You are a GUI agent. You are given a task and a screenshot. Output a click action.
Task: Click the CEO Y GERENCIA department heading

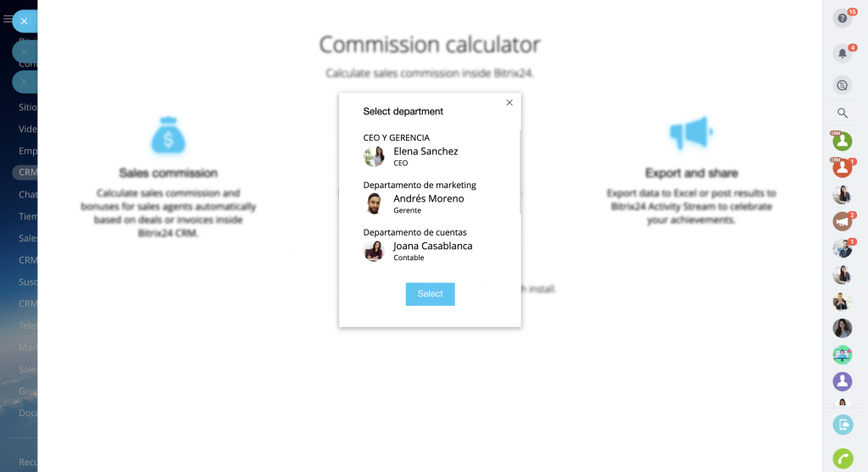(x=396, y=137)
